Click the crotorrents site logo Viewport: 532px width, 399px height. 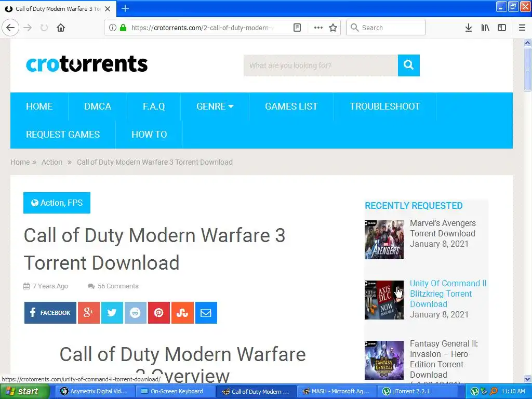[87, 64]
